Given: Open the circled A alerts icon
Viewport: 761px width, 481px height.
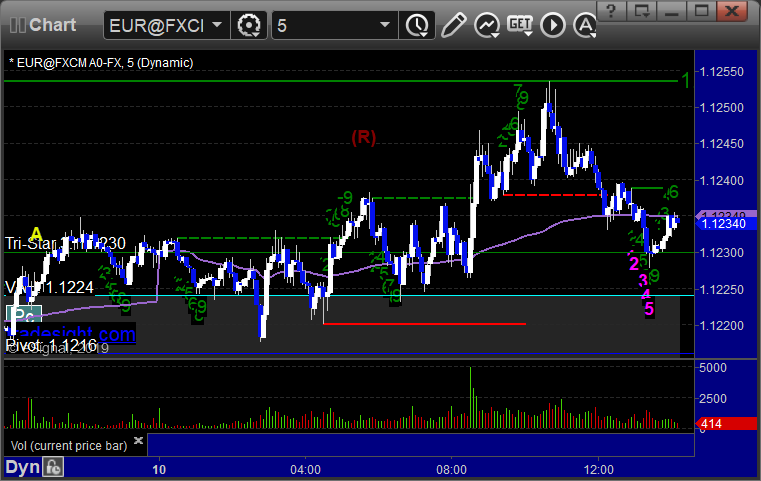Looking at the screenshot, I should pos(584,25).
